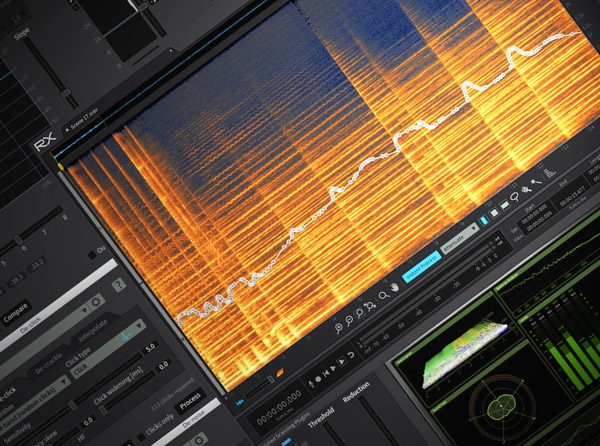Viewport: 600px width, 446px height.
Task: Adjust the Slope slider handle
Action: click(x=66, y=93)
